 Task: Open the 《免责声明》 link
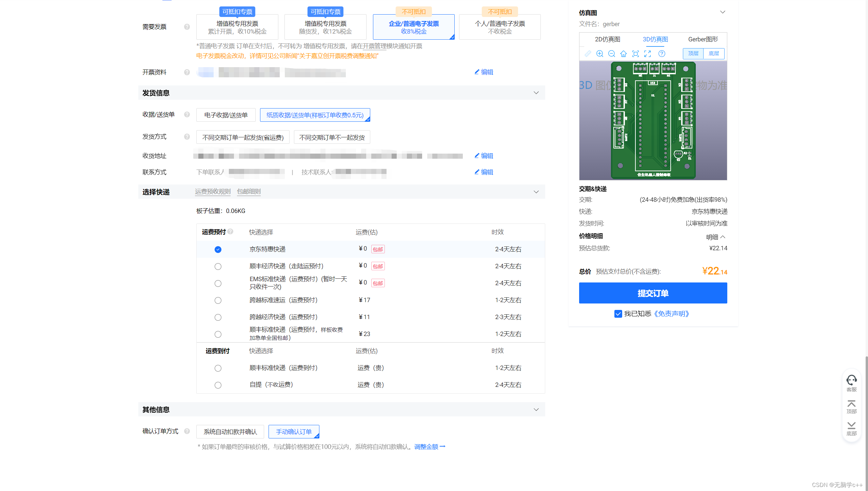click(x=672, y=314)
